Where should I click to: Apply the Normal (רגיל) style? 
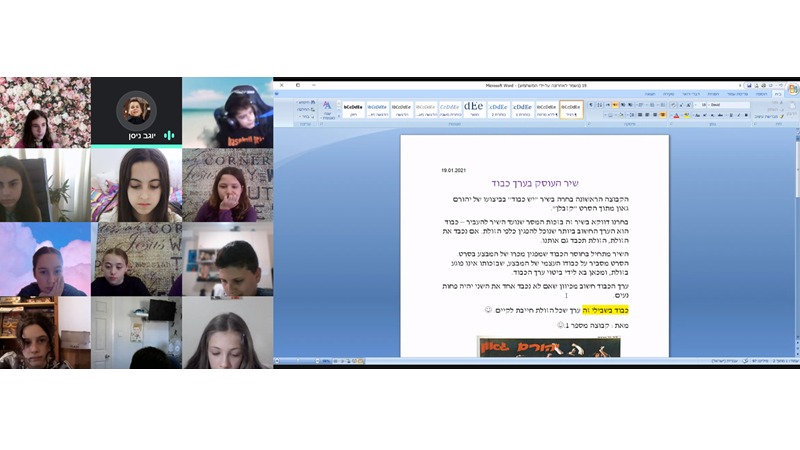(x=571, y=109)
